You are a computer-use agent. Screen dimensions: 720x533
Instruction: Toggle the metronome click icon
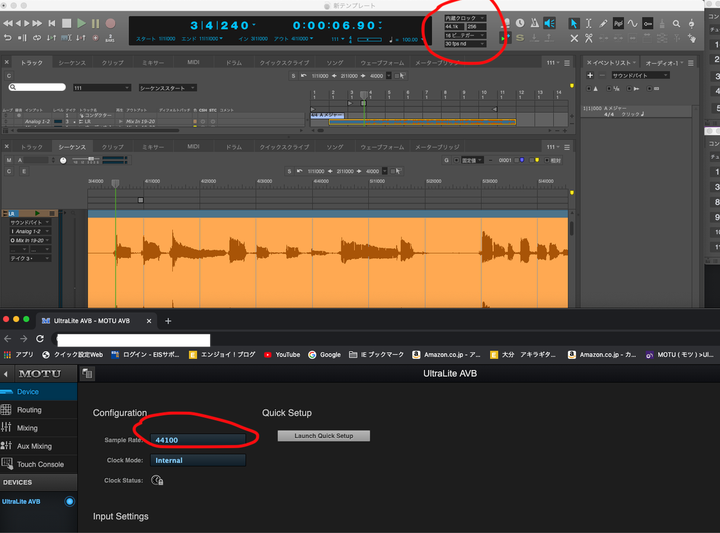point(535,23)
